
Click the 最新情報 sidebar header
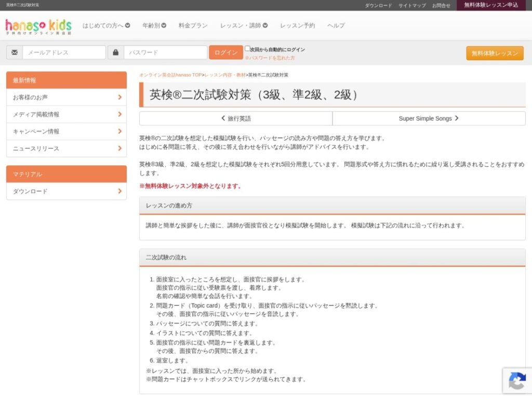[66, 80]
